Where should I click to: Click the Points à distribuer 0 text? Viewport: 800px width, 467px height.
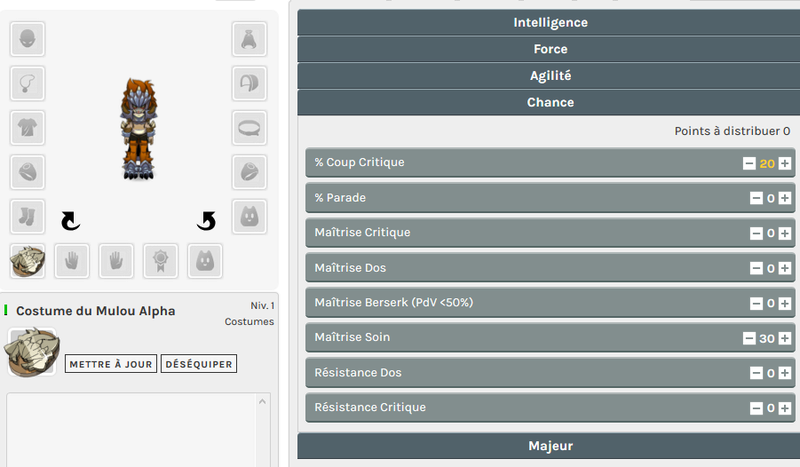click(732, 131)
